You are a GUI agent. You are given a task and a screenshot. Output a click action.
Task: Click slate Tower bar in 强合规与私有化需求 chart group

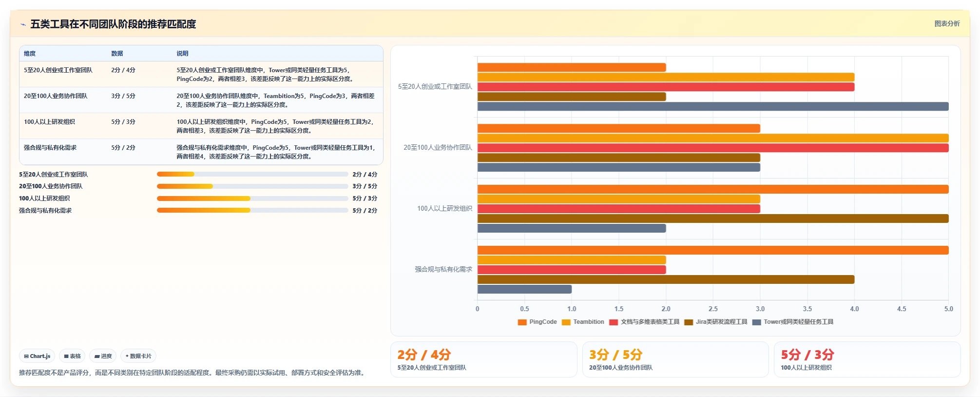click(524, 289)
